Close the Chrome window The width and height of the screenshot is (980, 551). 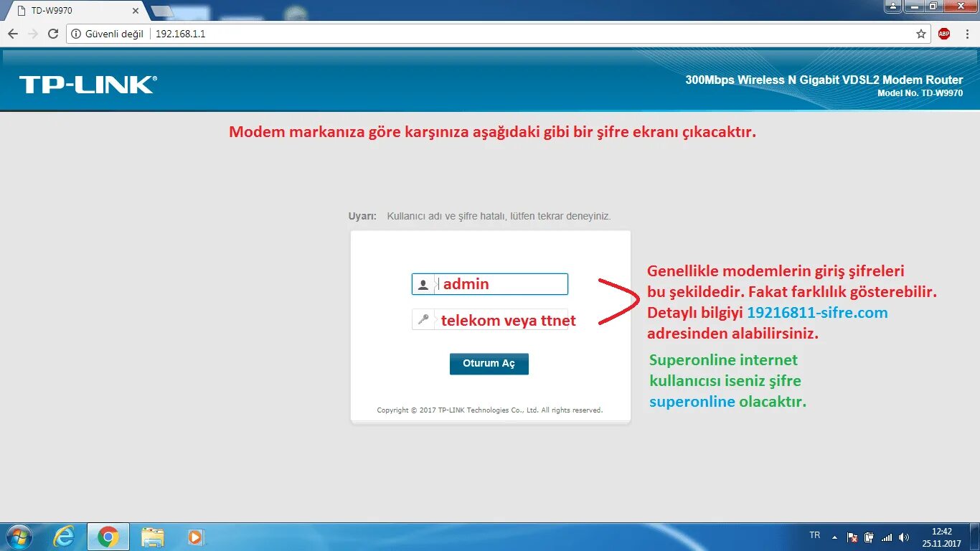tap(960, 6)
